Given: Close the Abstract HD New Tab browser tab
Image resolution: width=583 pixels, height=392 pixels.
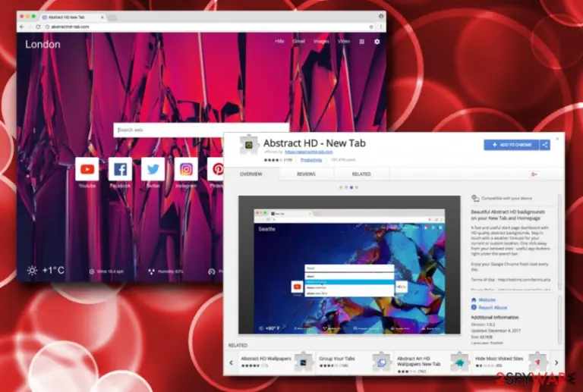Looking at the screenshot, I should point(102,17).
